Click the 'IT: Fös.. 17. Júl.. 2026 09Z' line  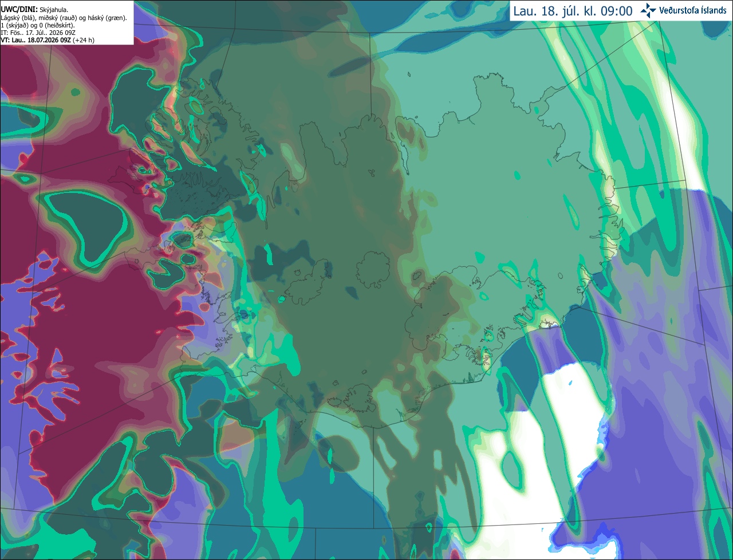click(x=38, y=33)
